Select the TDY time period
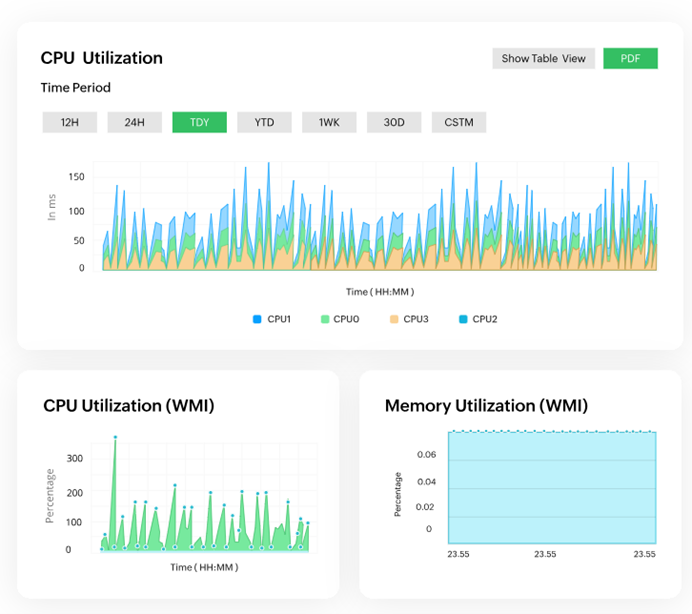The height and width of the screenshot is (614, 692). [x=199, y=123]
